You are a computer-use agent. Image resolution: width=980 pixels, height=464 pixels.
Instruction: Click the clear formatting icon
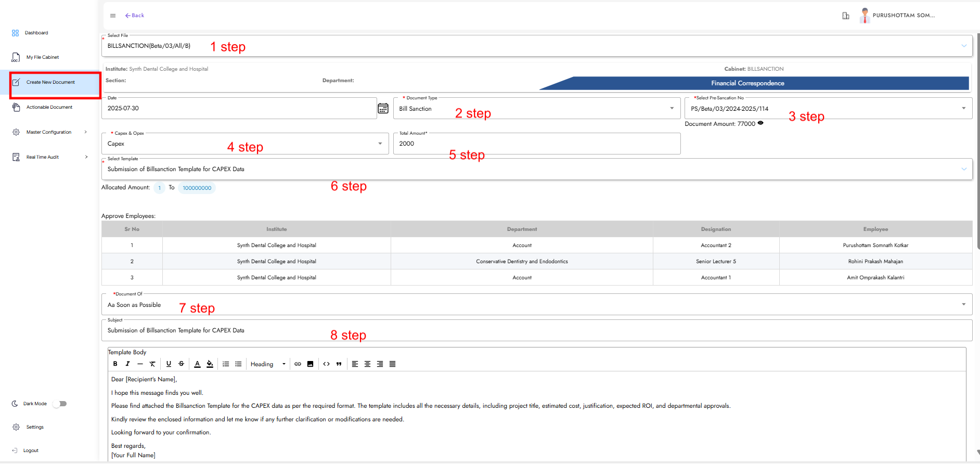(152, 364)
